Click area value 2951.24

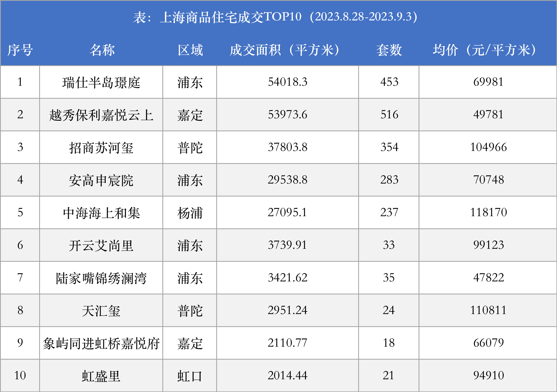pyautogui.click(x=288, y=310)
